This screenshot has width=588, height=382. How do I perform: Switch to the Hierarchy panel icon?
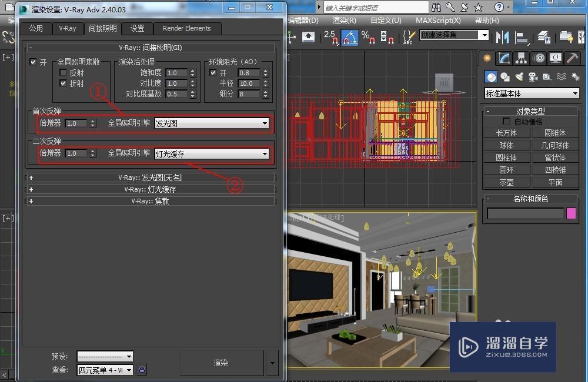tap(522, 58)
